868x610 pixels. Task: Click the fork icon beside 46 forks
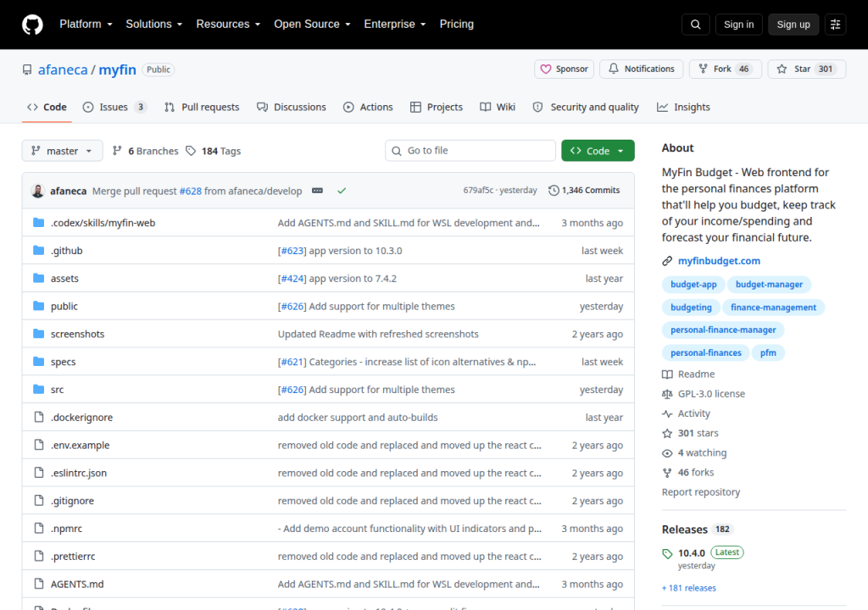(x=667, y=473)
